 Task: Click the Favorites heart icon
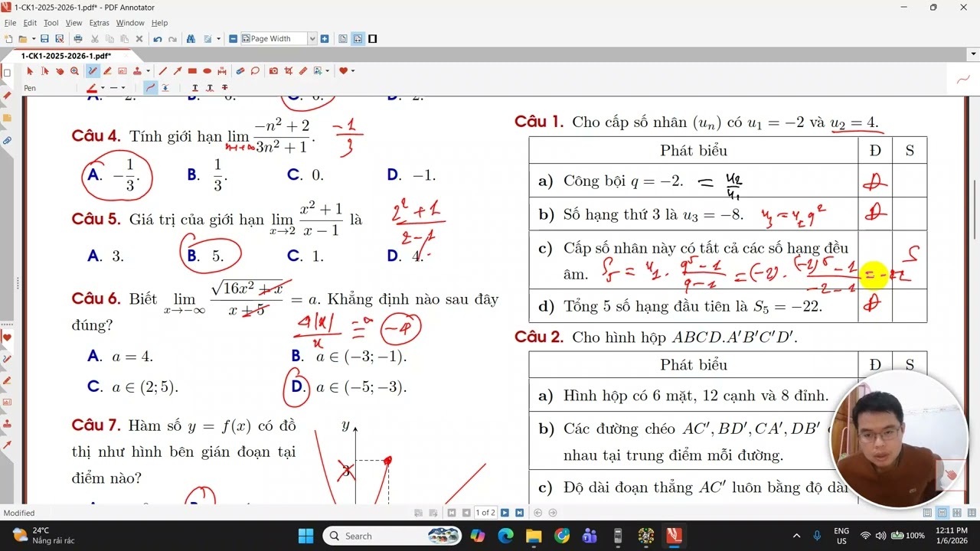(343, 70)
